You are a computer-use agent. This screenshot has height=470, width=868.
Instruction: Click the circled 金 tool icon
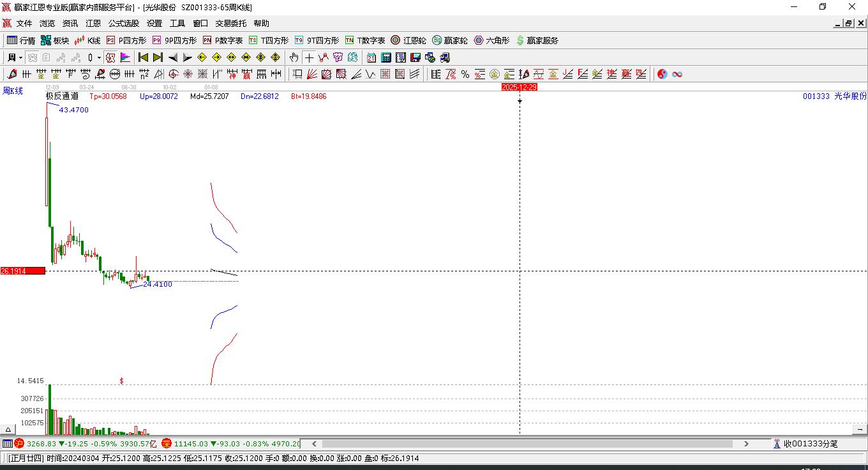click(494, 74)
